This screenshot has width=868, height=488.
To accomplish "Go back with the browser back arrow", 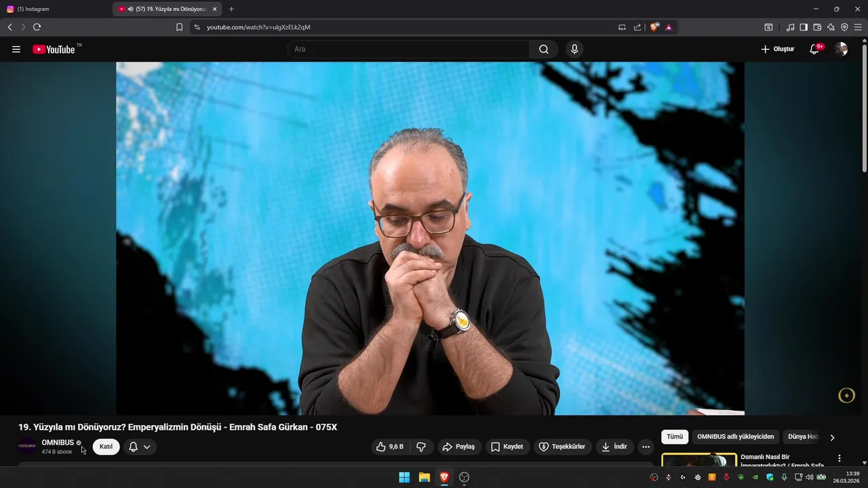I will click(x=9, y=27).
